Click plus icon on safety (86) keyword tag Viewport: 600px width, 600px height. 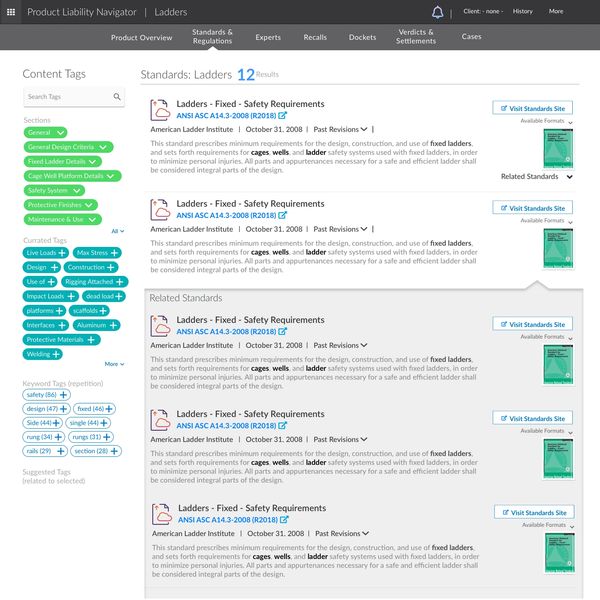pyautogui.click(x=64, y=395)
